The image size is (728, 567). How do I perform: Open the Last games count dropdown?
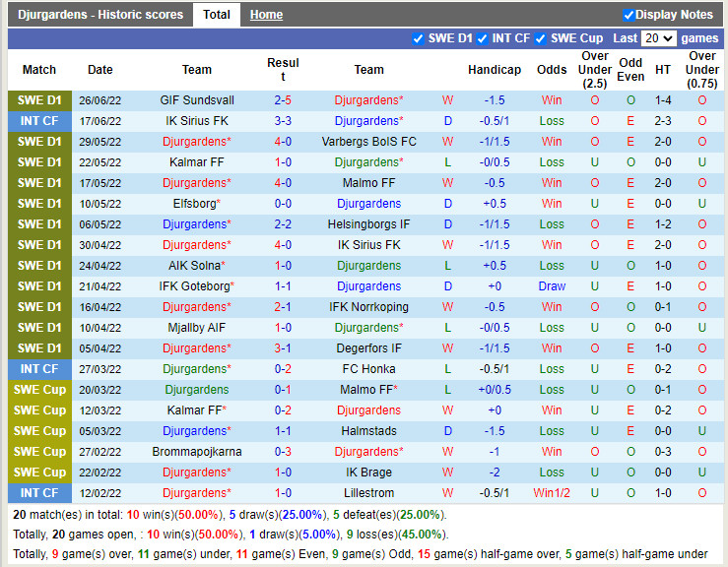click(x=658, y=38)
